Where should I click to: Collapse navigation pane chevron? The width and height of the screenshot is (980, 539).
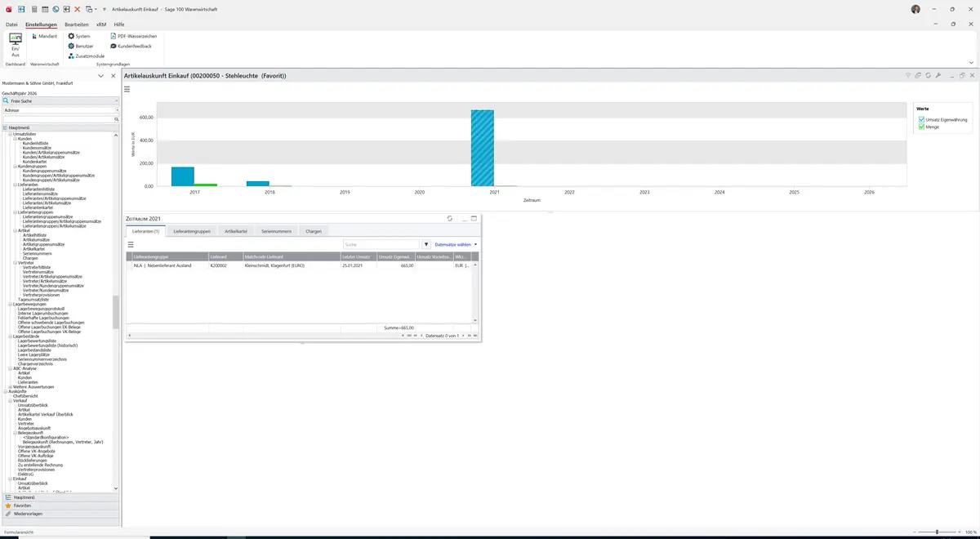[x=100, y=76]
